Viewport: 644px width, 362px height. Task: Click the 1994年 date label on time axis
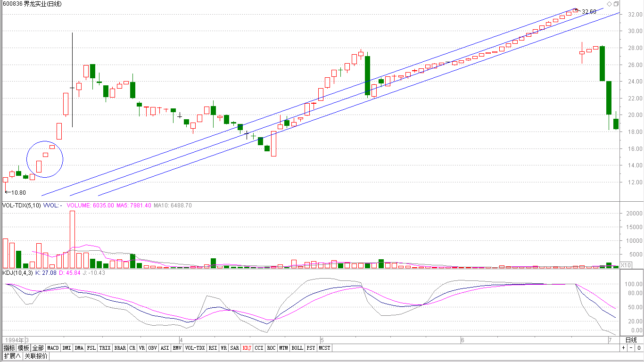[x=14, y=340]
